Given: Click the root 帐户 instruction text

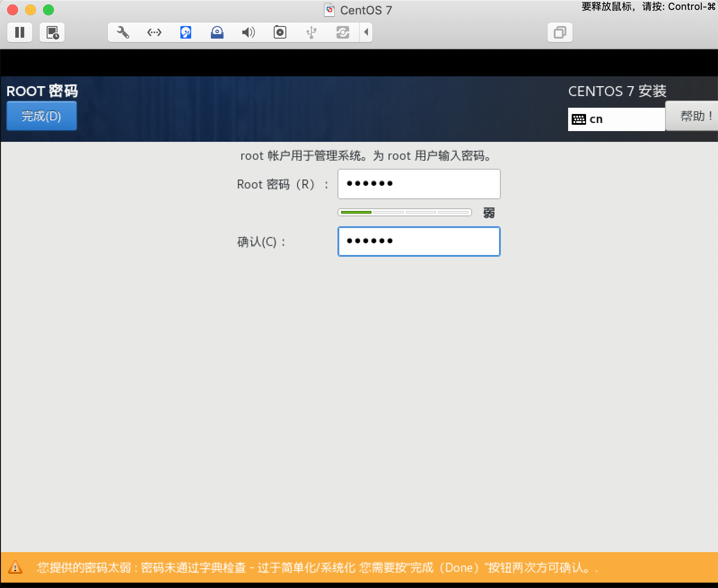Looking at the screenshot, I should pos(366,156).
